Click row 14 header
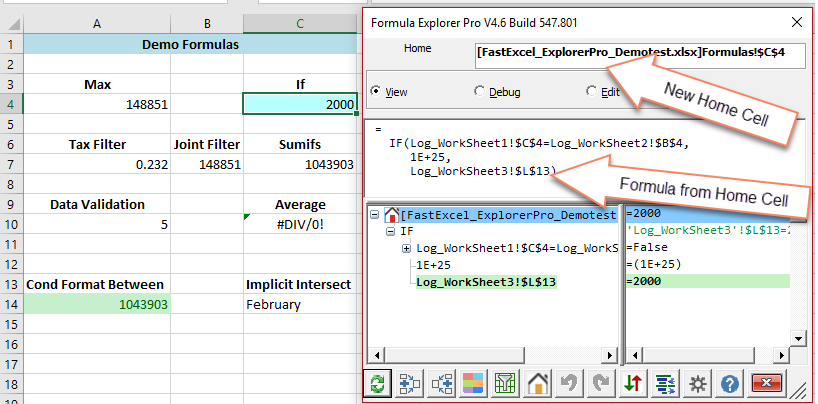This screenshot has height=404, width=818. tap(11, 304)
